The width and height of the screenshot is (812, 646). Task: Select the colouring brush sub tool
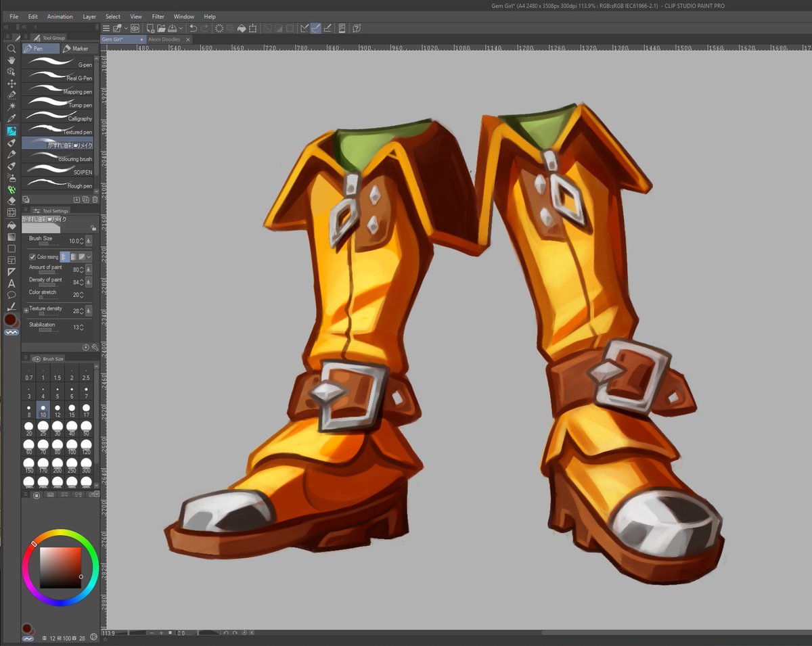coord(58,157)
